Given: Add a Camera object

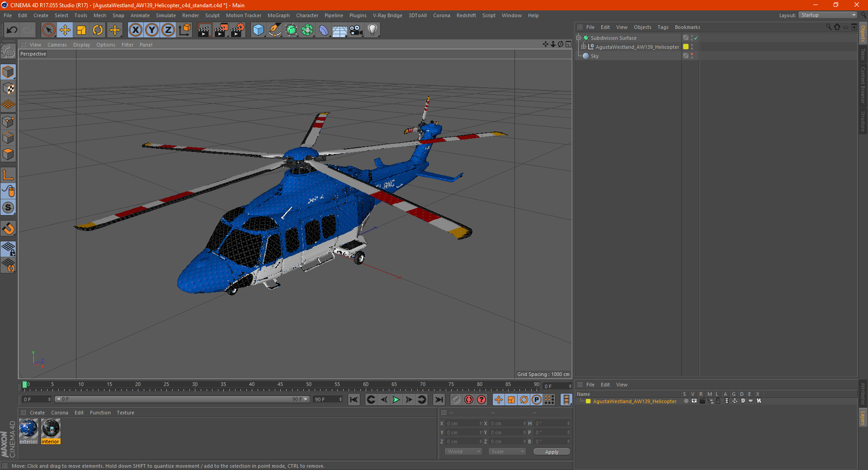Looking at the screenshot, I should point(356,30).
